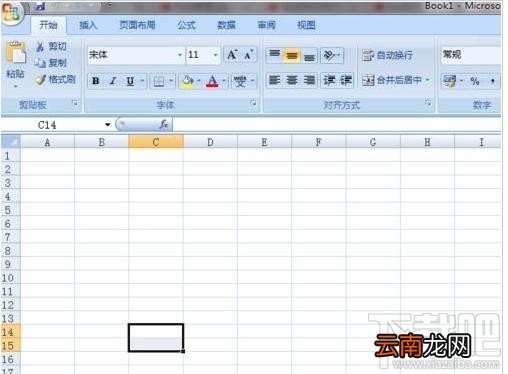The height and width of the screenshot is (374, 508).
Task: Toggle align text right
Action: pos(309,80)
